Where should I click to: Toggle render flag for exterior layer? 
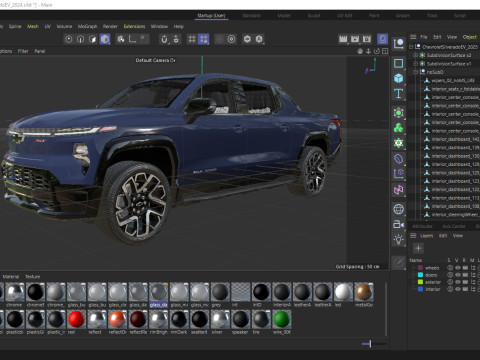tap(465, 282)
